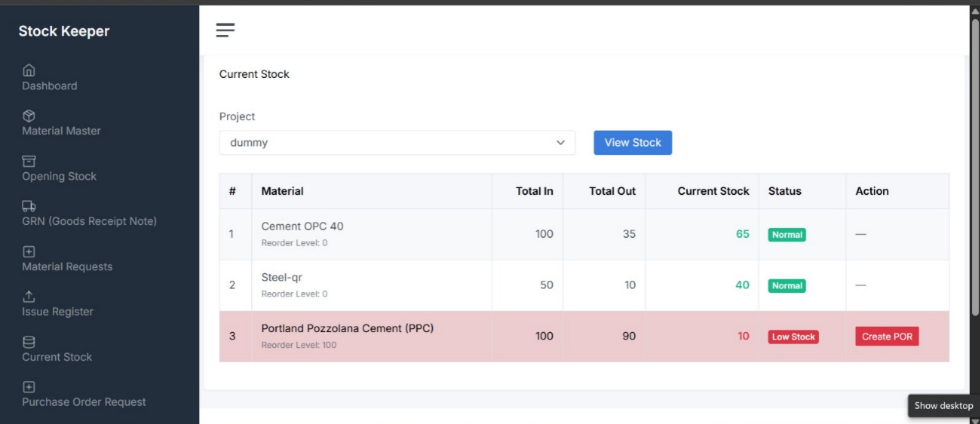Click Create POR for Portland Pozzolana Cement
This screenshot has height=424, width=980.
point(886,336)
